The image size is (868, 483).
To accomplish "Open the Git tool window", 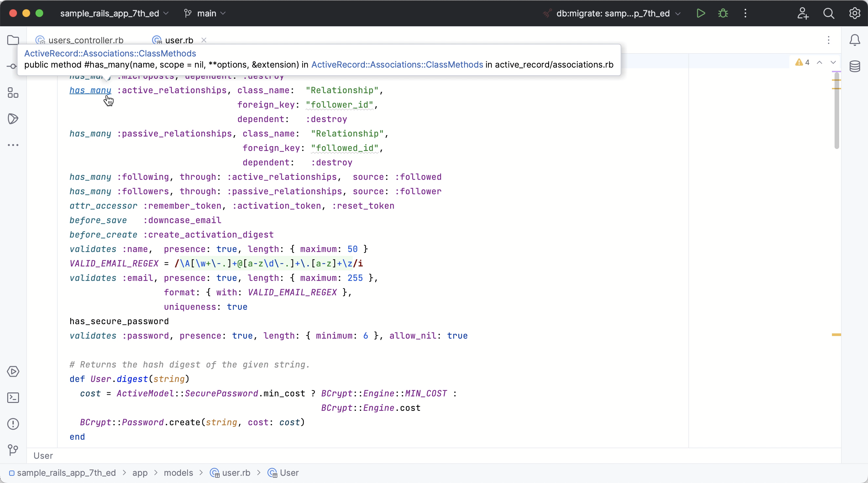I will click(13, 450).
